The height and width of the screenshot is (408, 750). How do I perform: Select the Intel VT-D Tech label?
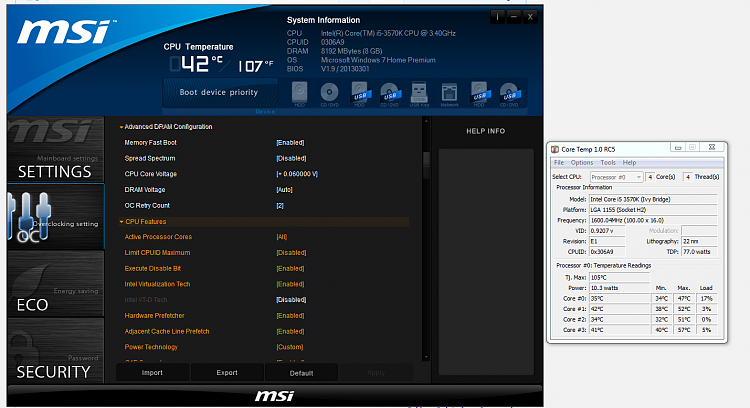(x=145, y=300)
